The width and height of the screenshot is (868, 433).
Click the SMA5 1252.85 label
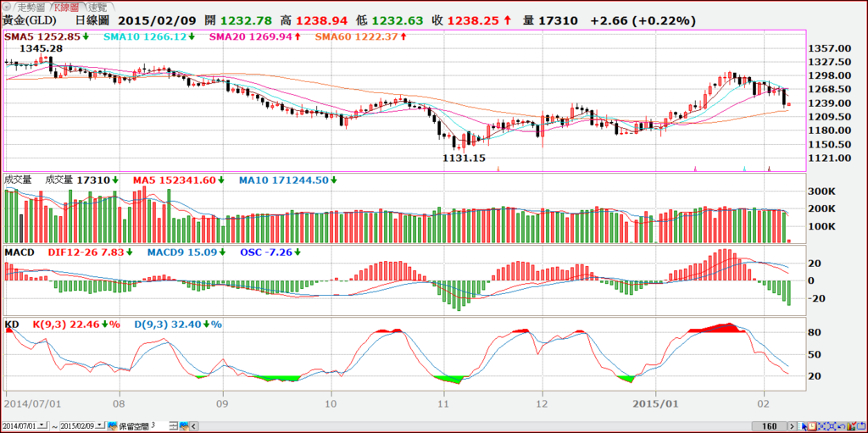[47, 36]
